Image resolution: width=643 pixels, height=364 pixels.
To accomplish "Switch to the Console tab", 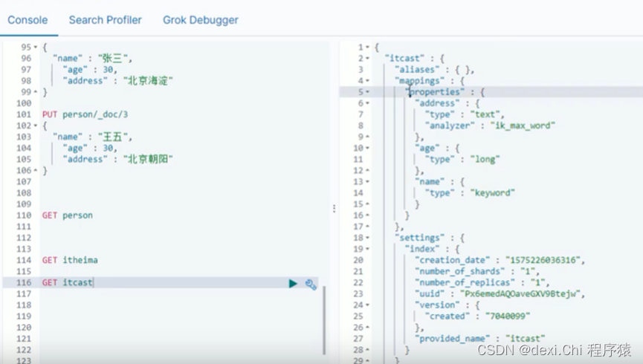I will 28,20.
